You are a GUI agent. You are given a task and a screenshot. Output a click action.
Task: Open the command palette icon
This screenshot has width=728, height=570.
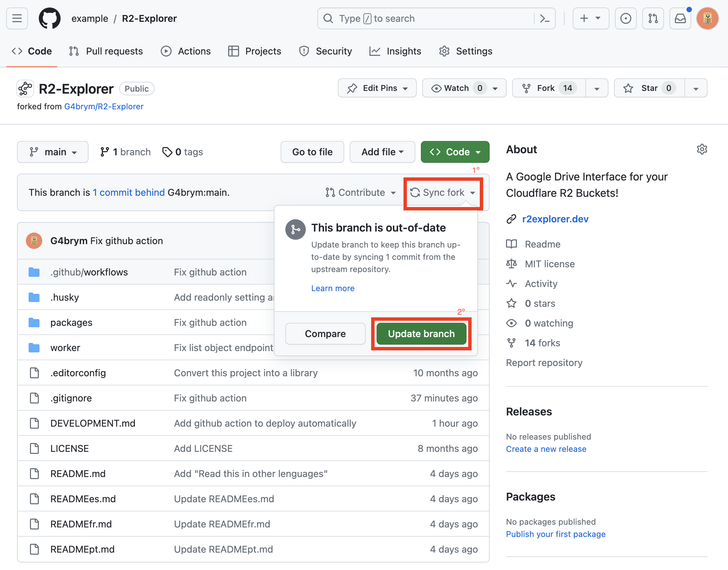coord(545,18)
